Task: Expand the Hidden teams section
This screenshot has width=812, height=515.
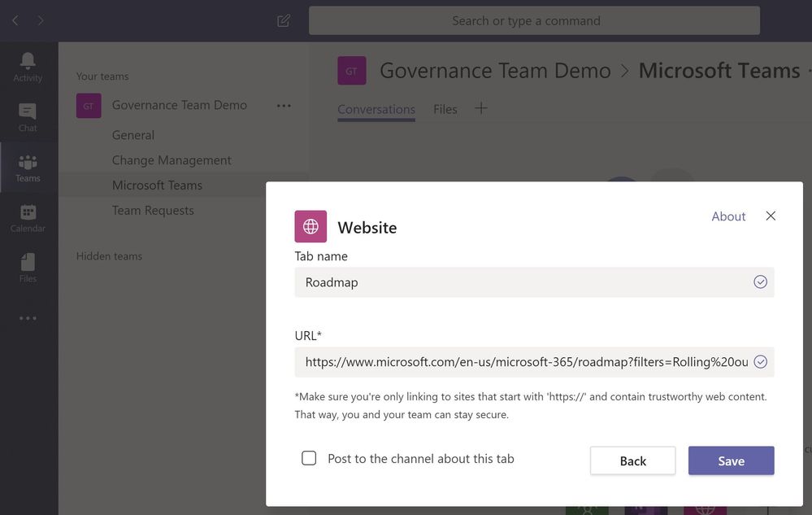Action: [x=109, y=256]
